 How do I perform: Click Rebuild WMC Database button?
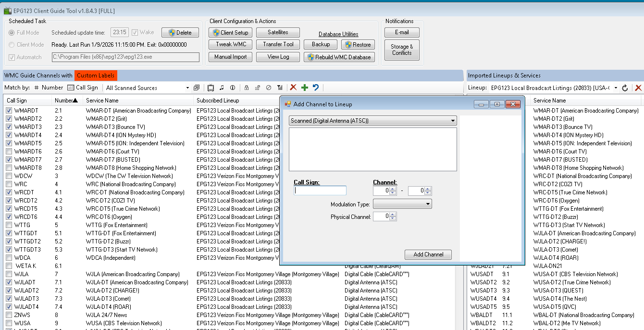point(339,57)
